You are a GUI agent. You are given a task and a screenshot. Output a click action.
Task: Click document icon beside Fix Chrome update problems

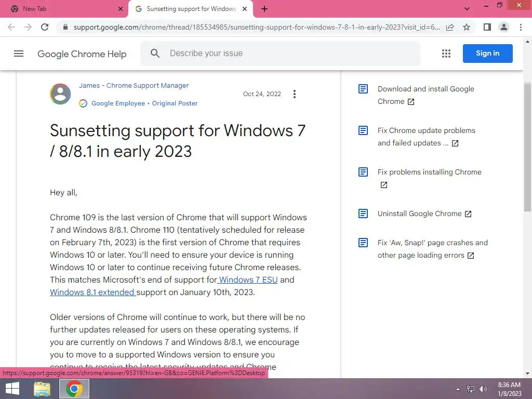tap(363, 130)
